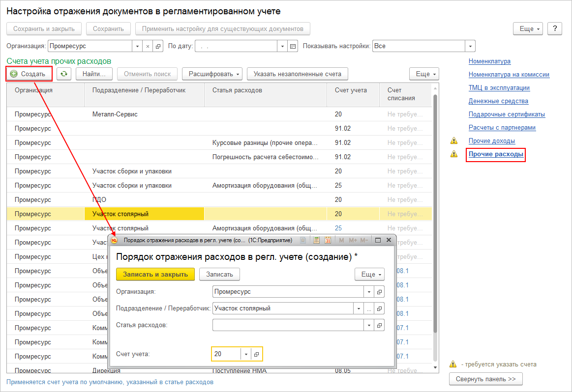Open the Счет учета record in dialog
572x392 pixels.
coord(256,354)
